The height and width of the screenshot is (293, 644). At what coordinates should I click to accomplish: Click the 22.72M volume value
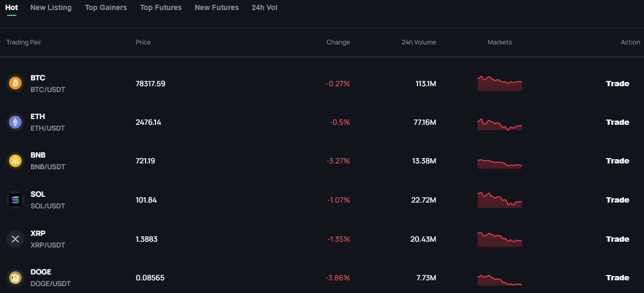424,200
